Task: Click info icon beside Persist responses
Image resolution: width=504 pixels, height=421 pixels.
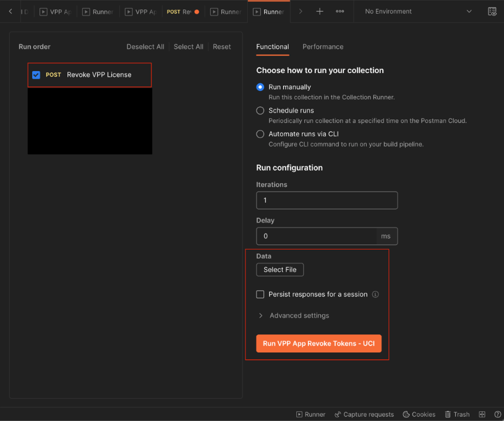Action: (x=375, y=294)
